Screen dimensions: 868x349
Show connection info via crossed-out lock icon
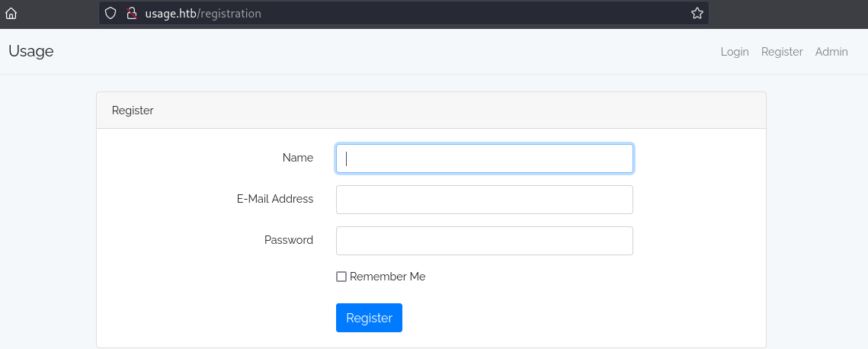pos(131,13)
